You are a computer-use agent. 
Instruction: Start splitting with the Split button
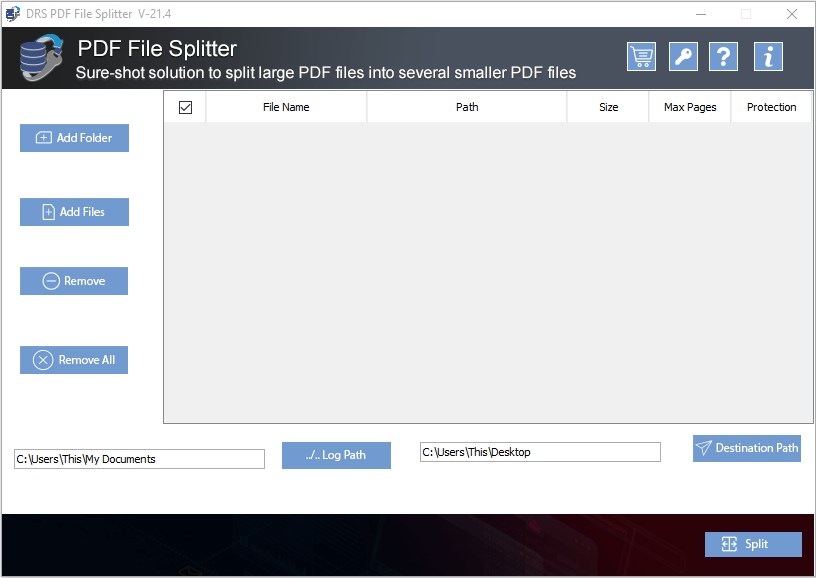pos(753,544)
